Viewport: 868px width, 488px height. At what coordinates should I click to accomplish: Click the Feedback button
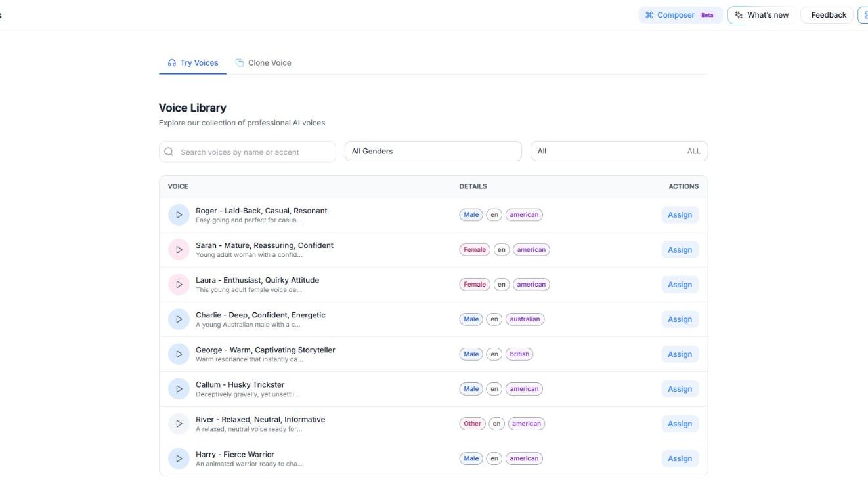(x=827, y=15)
